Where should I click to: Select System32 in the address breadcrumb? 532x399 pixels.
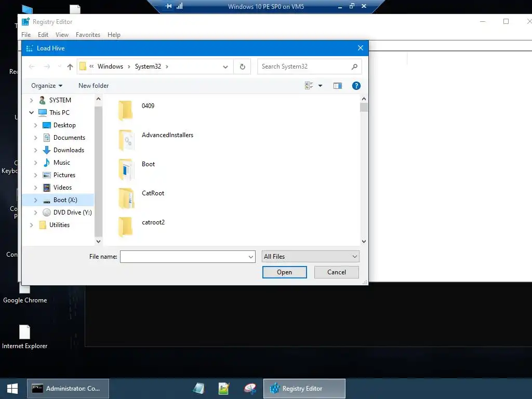point(148,66)
